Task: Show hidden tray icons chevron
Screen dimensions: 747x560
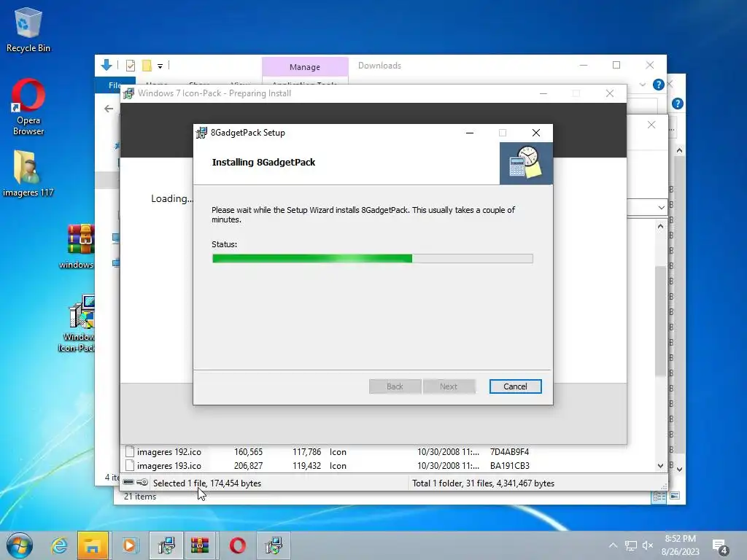Action: (x=613, y=545)
